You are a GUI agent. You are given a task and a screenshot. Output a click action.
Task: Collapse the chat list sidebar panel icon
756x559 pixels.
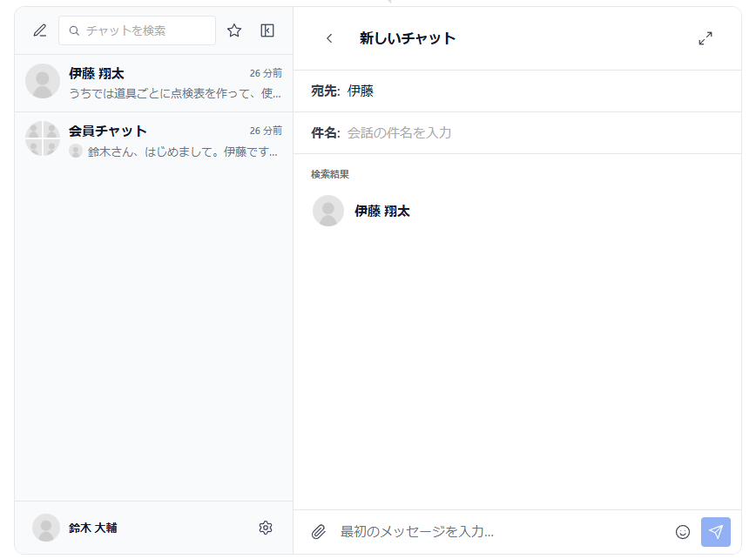click(x=267, y=30)
